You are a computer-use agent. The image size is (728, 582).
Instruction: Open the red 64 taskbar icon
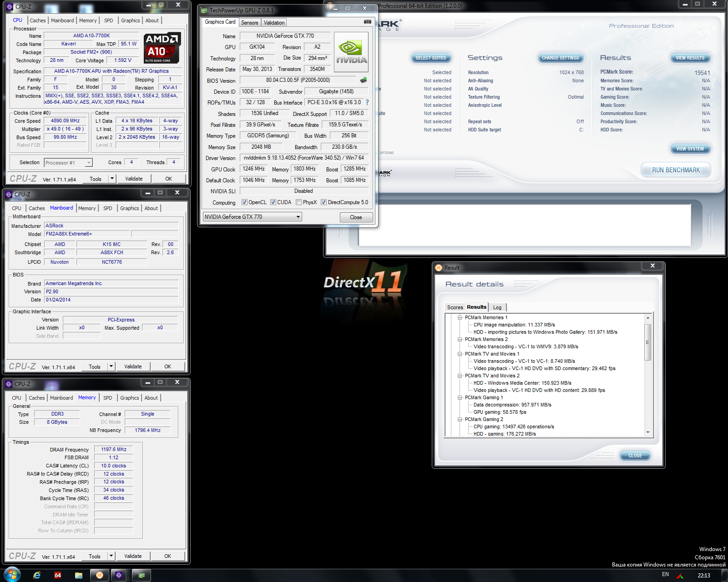coord(58,575)
